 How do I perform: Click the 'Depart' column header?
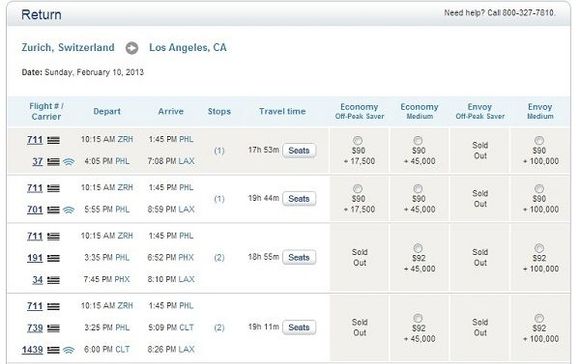[107, 111]
